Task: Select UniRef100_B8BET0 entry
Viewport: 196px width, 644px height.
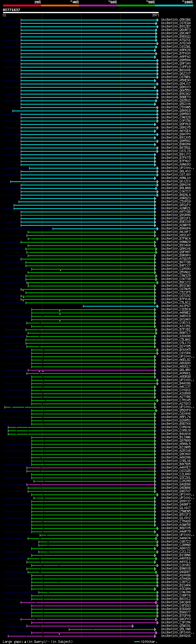Action: point(176,97)
